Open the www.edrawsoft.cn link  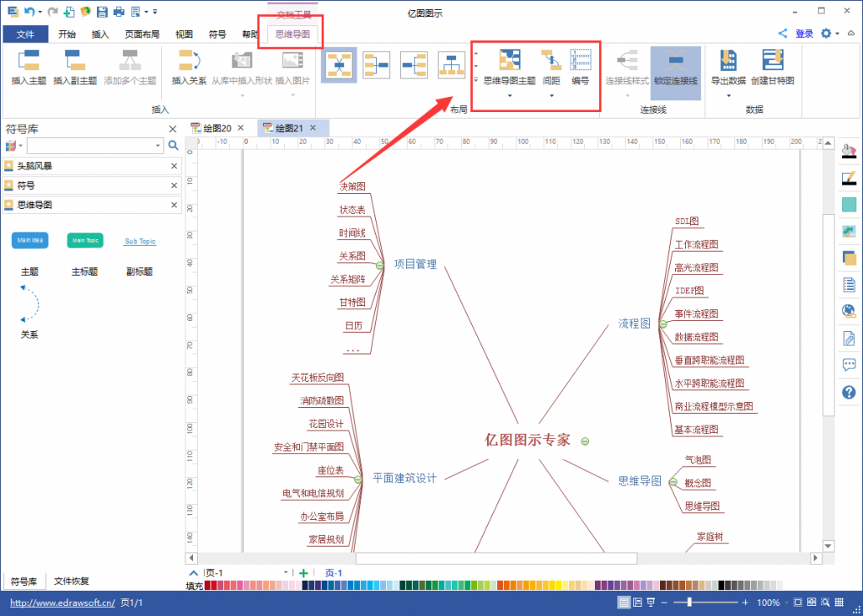point(62,603)
